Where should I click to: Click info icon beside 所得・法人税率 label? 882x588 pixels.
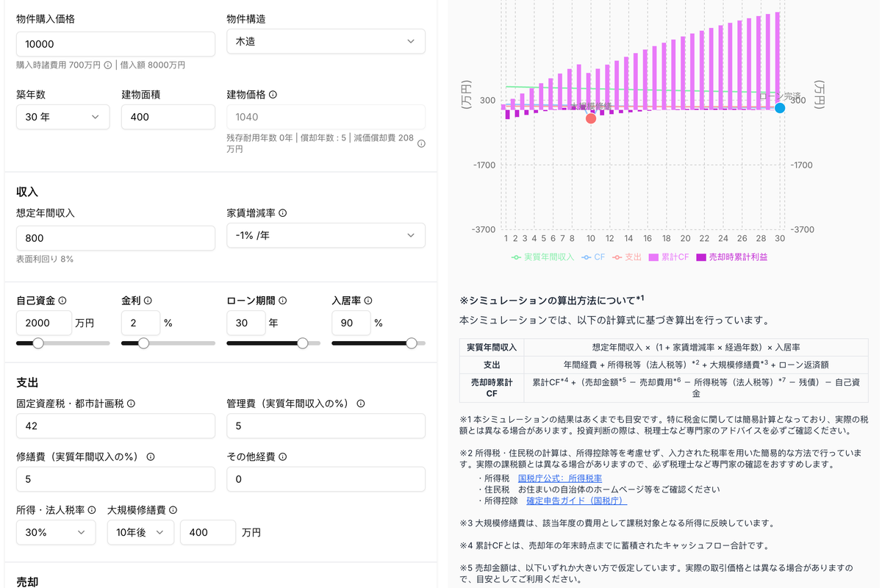92,509
